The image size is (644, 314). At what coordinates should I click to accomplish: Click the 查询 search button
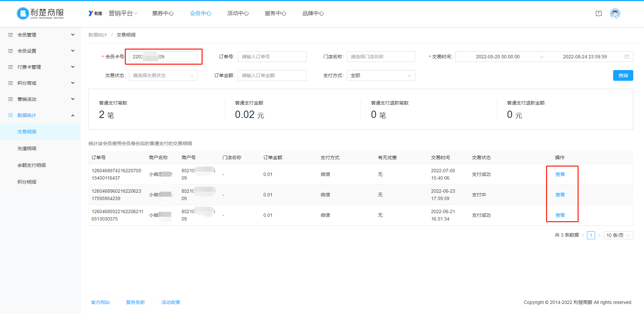click(x=623, y=75)
